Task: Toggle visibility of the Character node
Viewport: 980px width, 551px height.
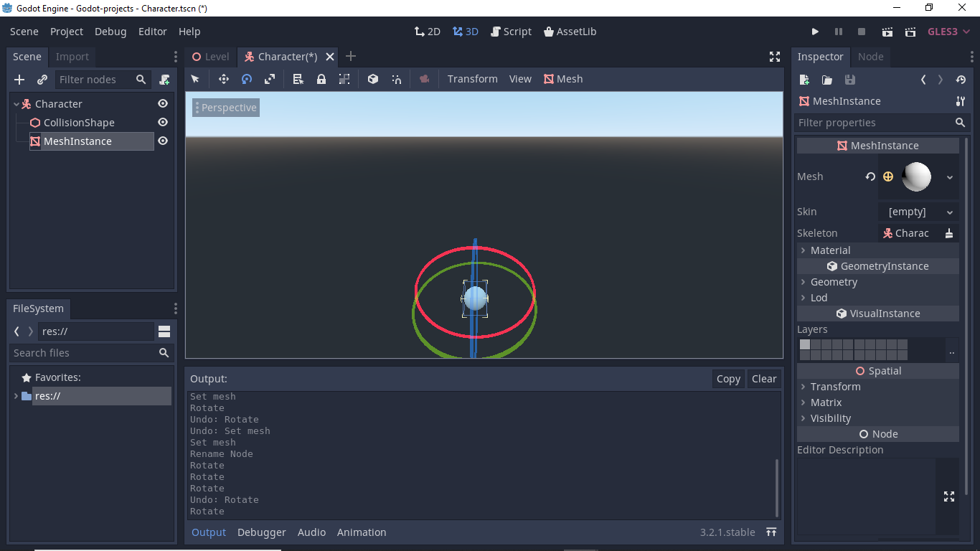Action: point(163,103)
